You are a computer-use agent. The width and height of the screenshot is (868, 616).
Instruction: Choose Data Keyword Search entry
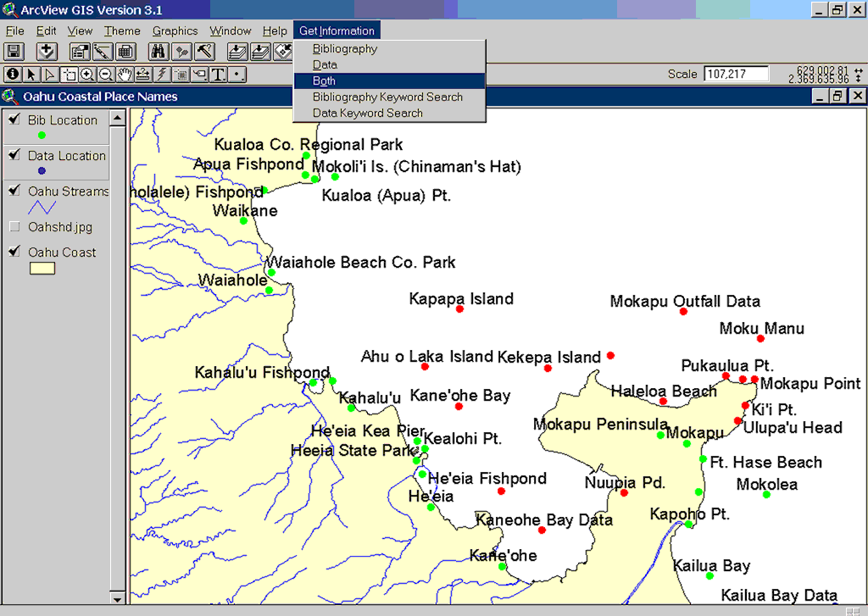[390, 113]
